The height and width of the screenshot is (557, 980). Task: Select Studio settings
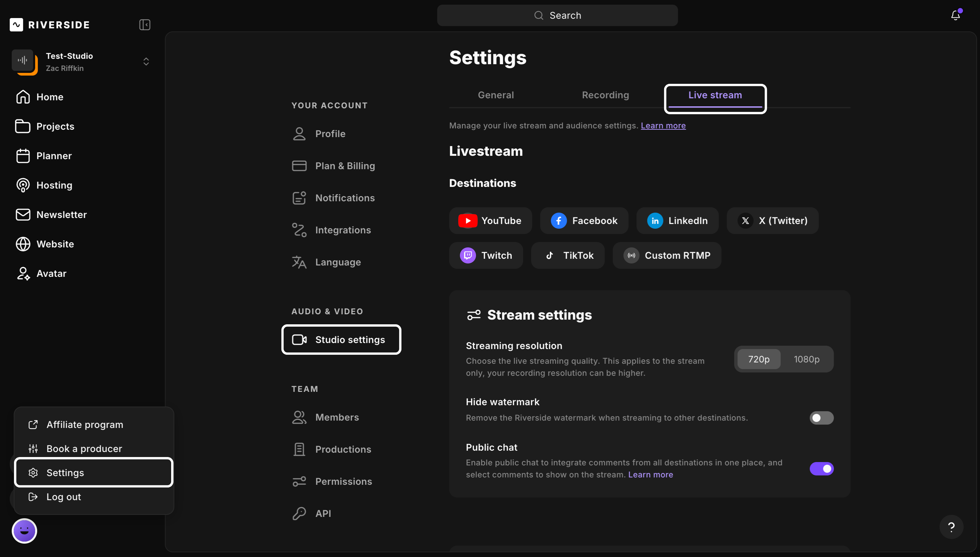click(x=341, y=340)
